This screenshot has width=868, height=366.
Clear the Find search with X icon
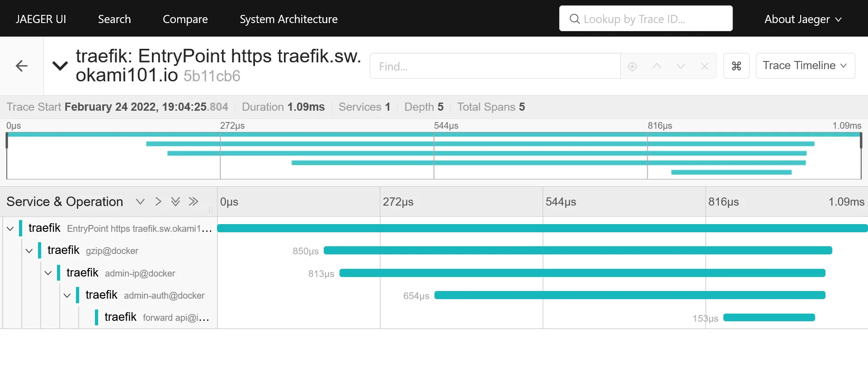pos(704,66)
